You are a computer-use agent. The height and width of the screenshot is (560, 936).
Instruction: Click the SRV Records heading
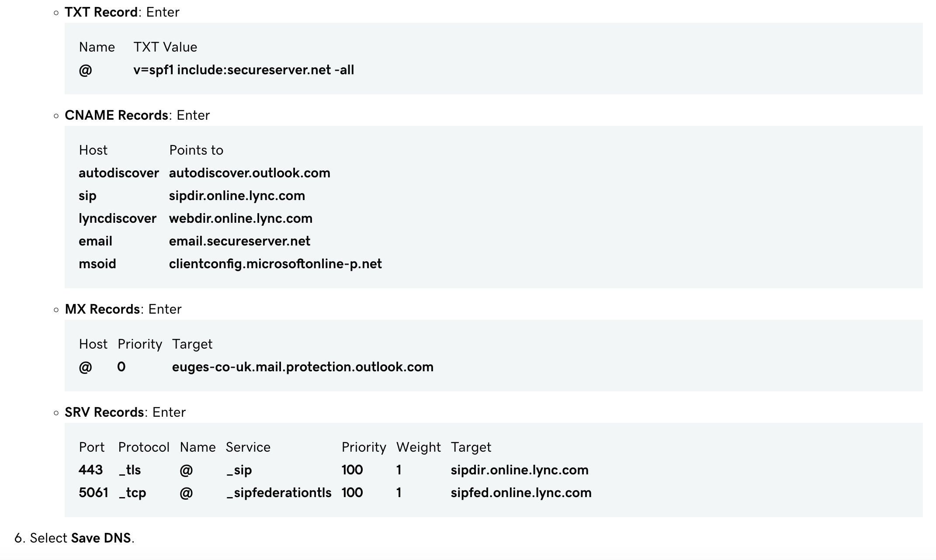[104, 412]
